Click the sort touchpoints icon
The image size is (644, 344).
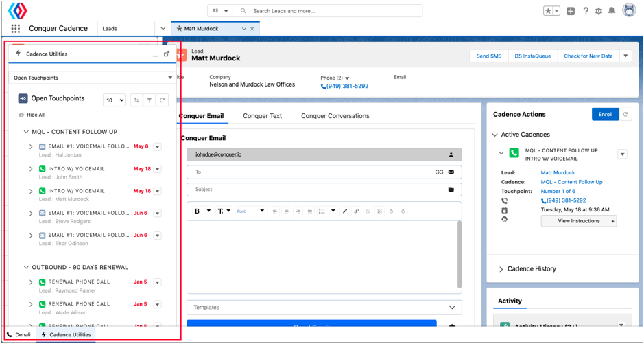point(136,100)
